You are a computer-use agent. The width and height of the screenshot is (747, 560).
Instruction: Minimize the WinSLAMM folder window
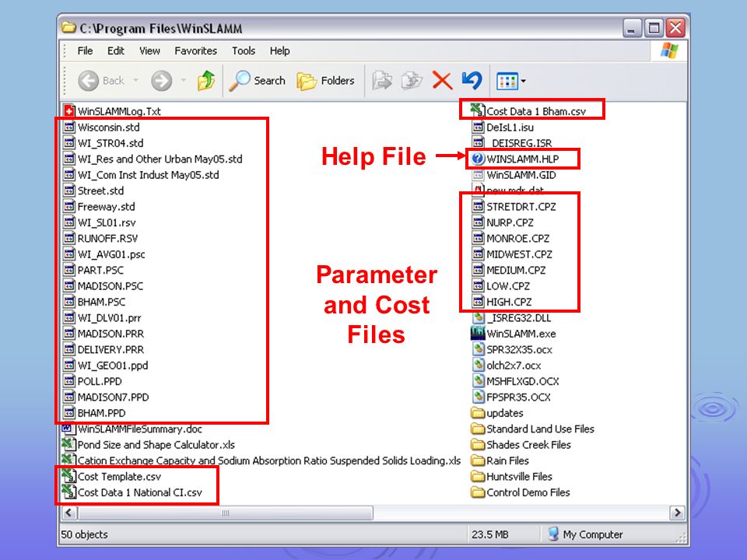(632, 28)
